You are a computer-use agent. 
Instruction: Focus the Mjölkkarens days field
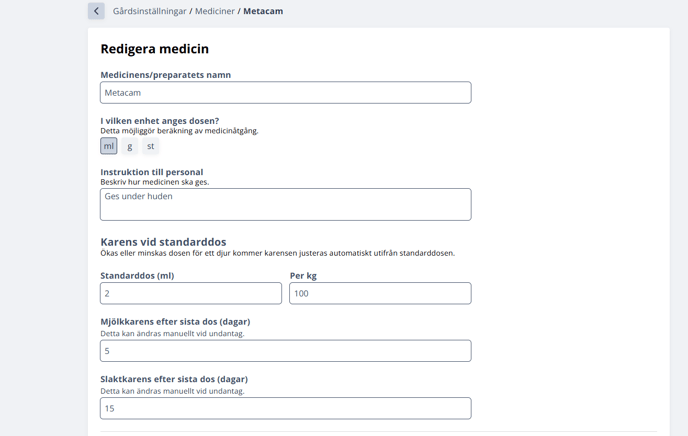point(286,351)
